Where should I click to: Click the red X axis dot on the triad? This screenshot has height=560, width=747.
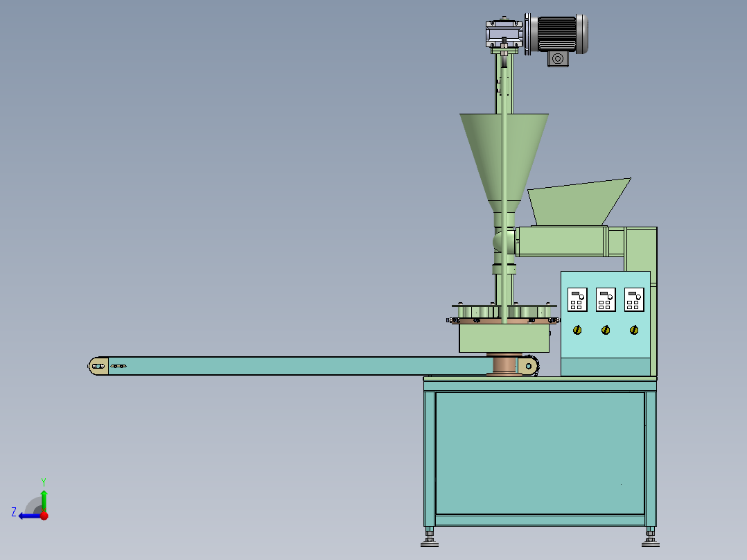pos(44,515)
